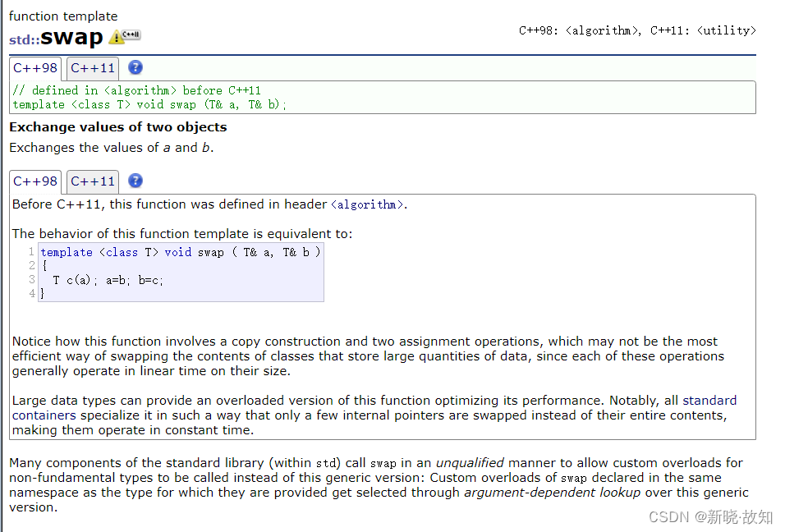Click the opening brace on code line 2

(44, 266)
